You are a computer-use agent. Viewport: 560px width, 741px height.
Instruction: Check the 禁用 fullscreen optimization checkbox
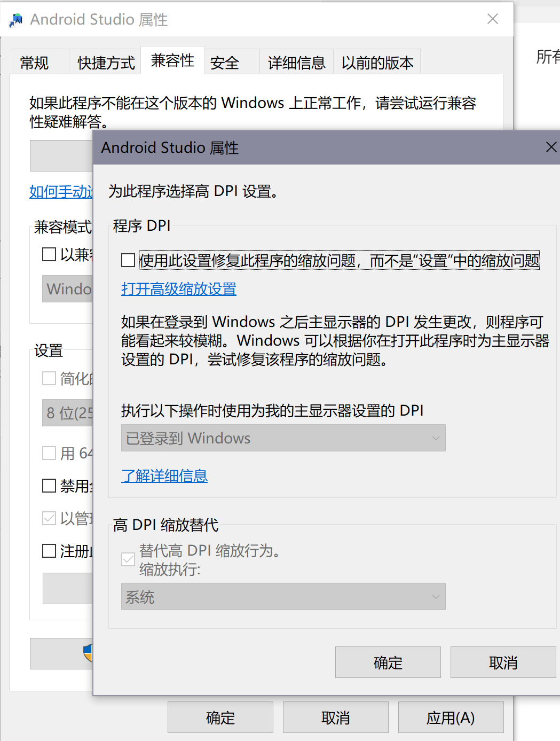pos(49,486)
